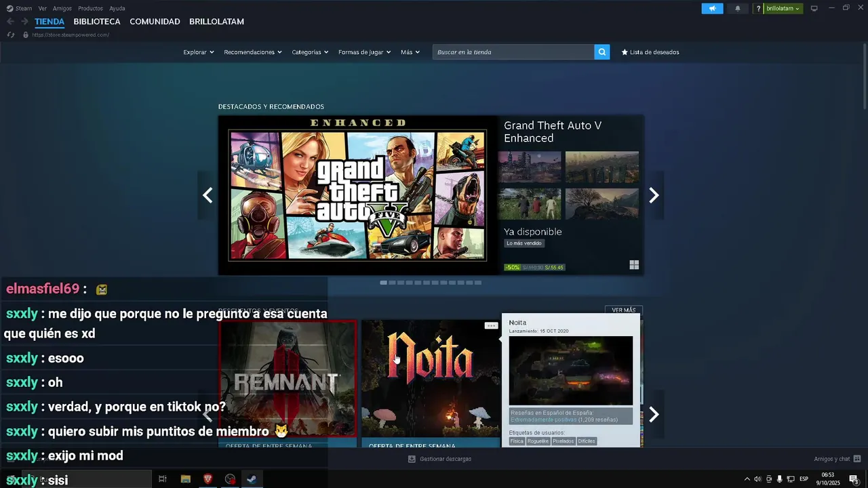Click the microphone tray icon
Screen dimensions: 868x488
tap(779, 479)
